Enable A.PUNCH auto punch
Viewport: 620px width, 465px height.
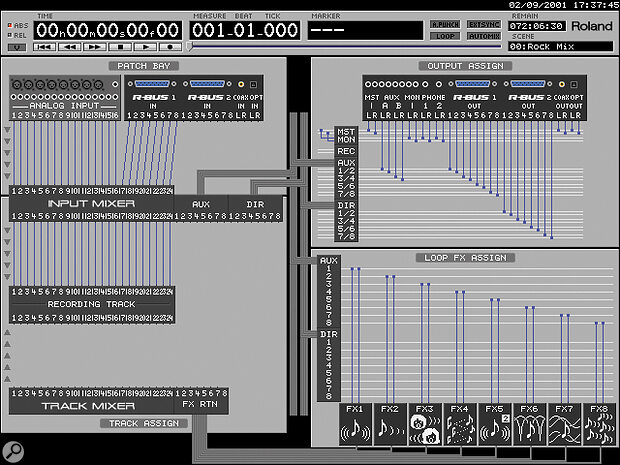pos(445,23)
